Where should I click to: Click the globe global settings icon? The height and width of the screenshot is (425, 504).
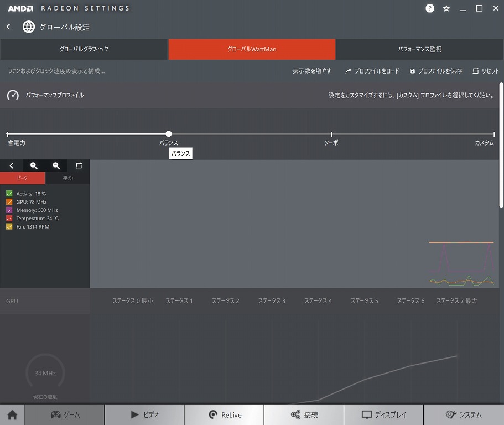click(29, 27)
